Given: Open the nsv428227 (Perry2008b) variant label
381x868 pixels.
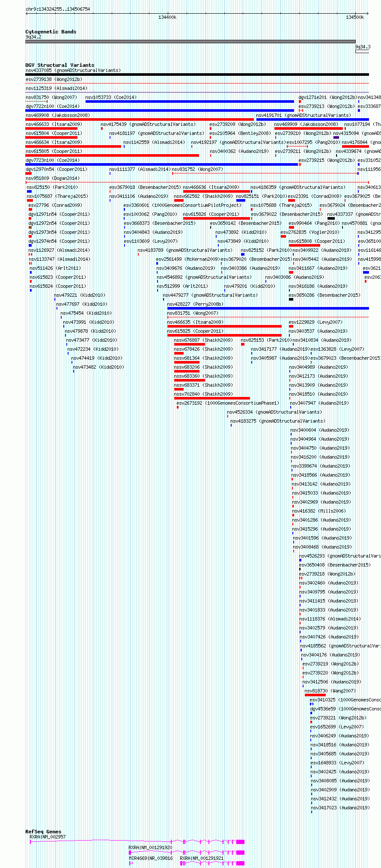Looking at the screenshot, I should click(x=195, y=304).
